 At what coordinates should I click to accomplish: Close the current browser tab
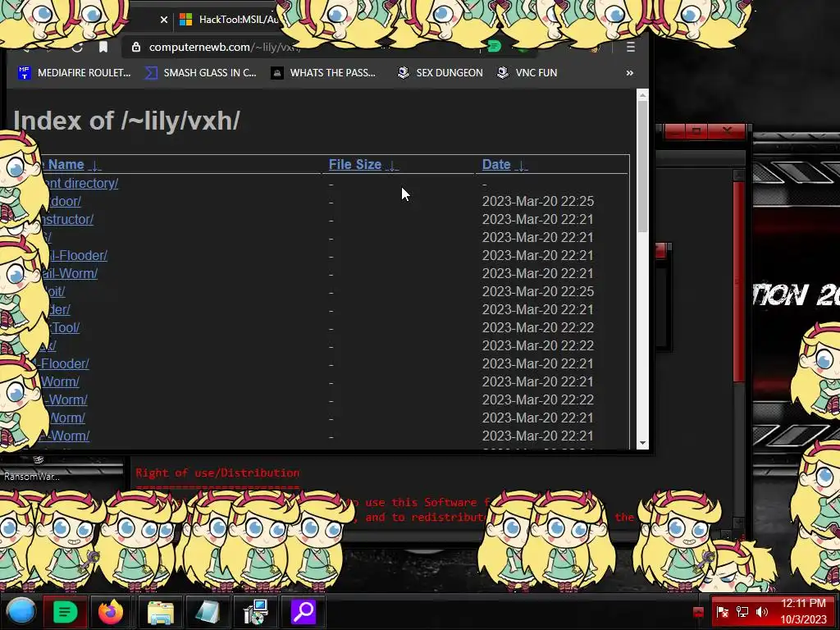pos(164,20)
